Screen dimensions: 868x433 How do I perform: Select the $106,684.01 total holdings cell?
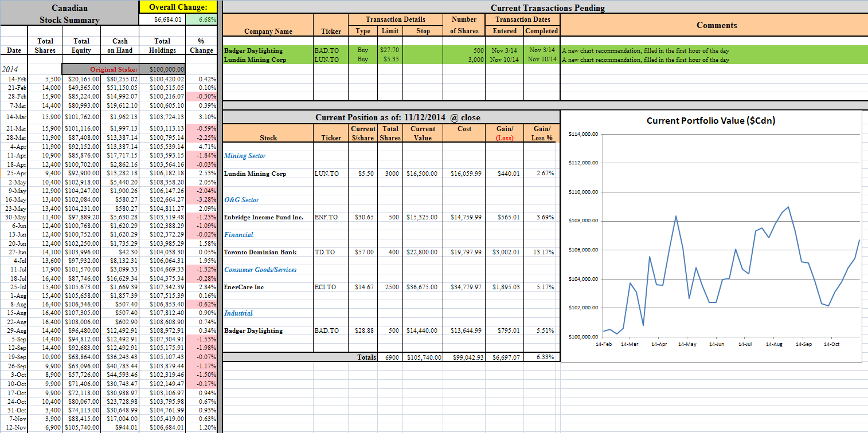[162, 427]
